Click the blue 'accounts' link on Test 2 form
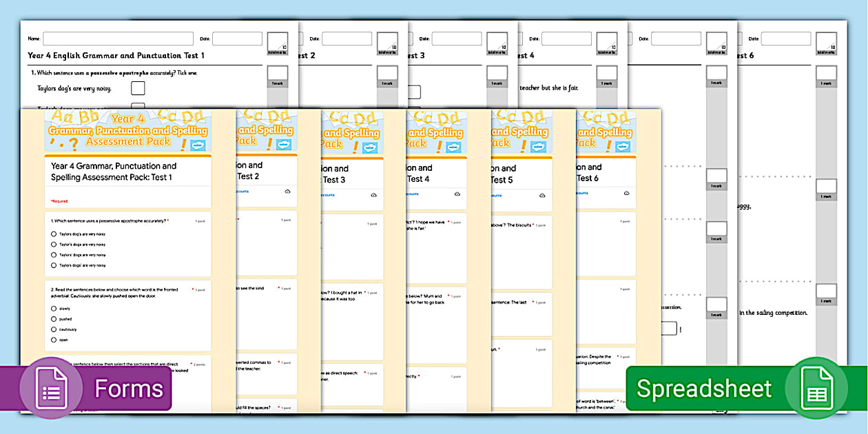Screen dimensions: 868x434 pyautogui.click(x=241, y=191)
